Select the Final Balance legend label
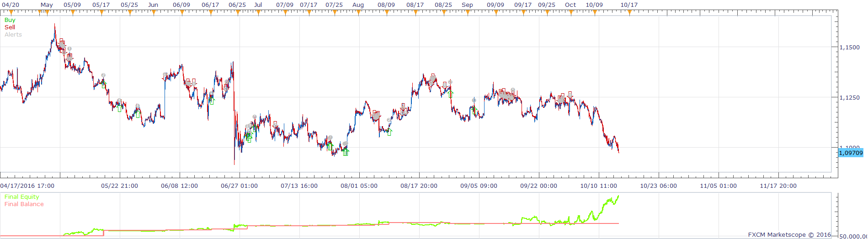Viewport: 868px width, 239px height. (24, 204)
